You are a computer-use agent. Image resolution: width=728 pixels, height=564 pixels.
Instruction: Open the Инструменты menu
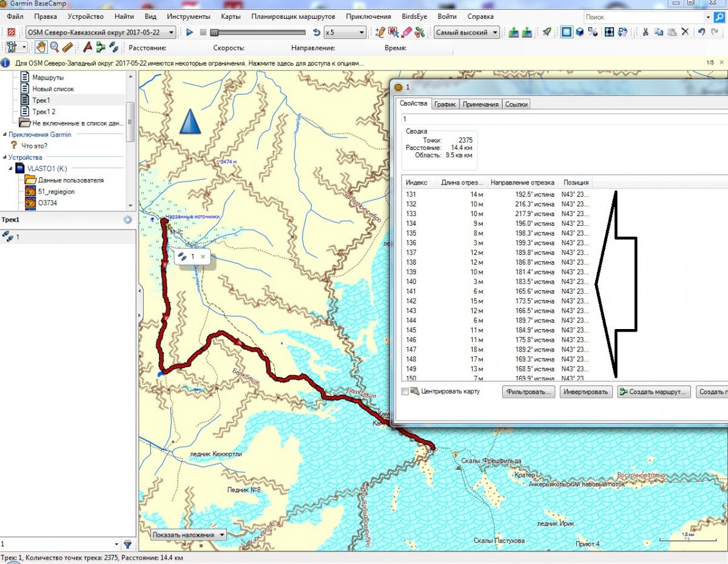pyautogui.click(x=188, y=16)
